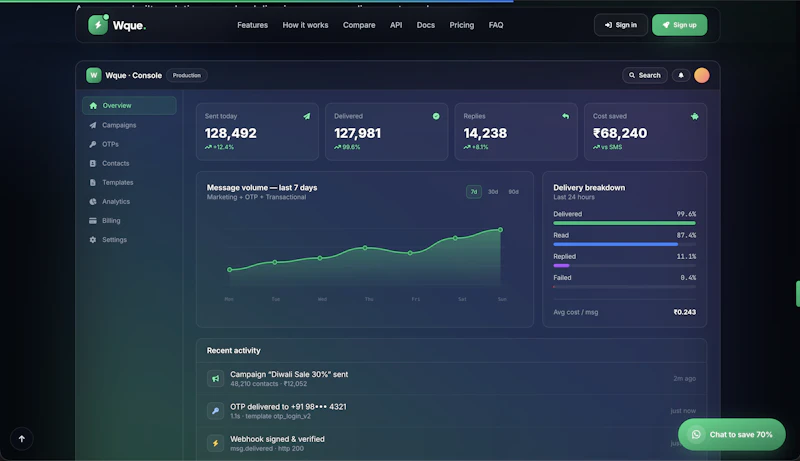Open the Overview home icon

(x=93, y=106)
